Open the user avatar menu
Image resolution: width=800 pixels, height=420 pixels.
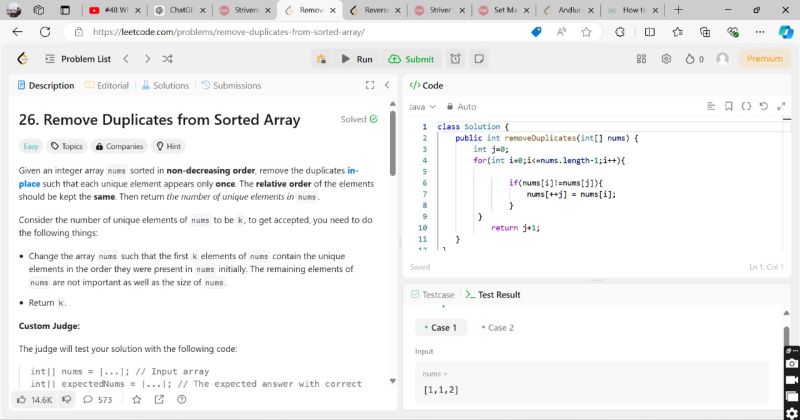pos(722,59)
